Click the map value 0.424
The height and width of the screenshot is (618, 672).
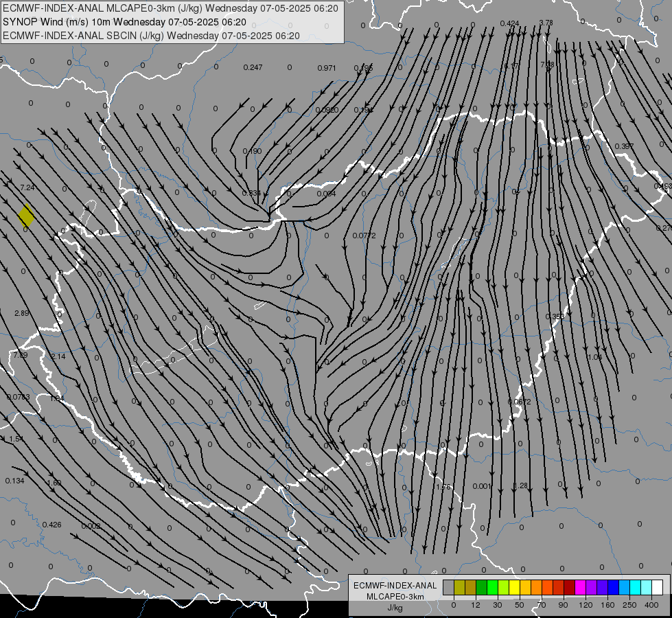pos(509,23)
